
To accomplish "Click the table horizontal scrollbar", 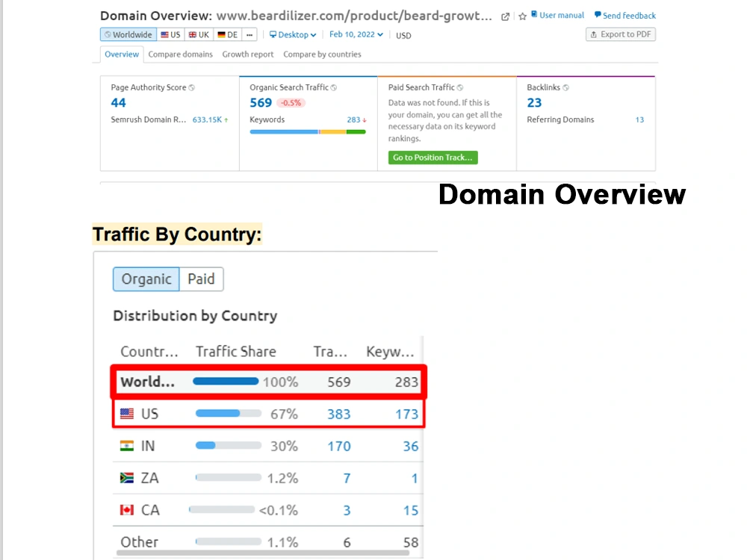I will coord(262,553).
